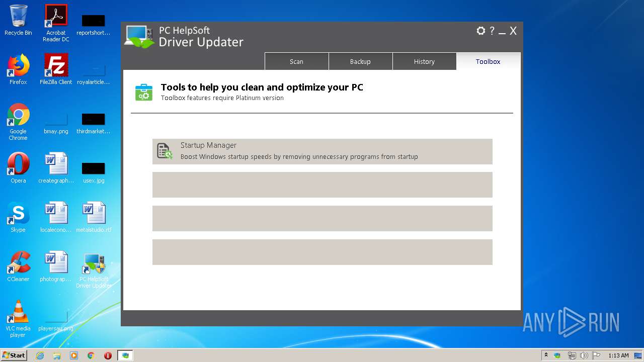
Task: Open Chrome from the taskbar
Action: click(x=91, y=355)
